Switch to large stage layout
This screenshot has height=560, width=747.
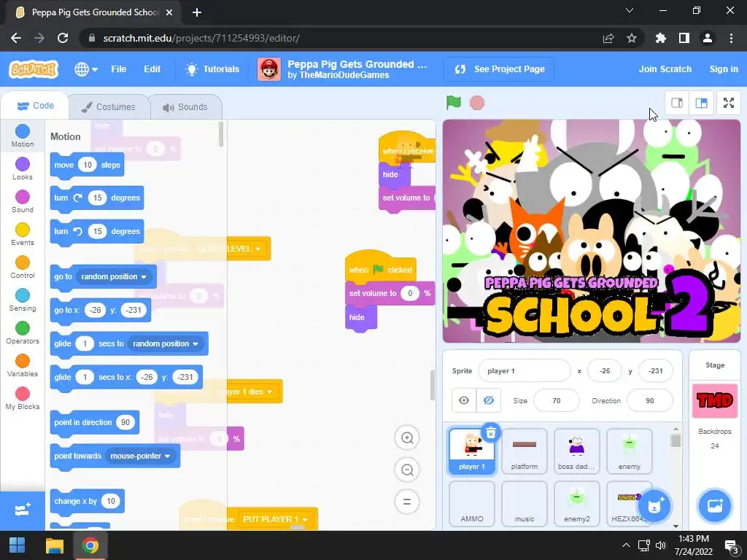(701, 103)
